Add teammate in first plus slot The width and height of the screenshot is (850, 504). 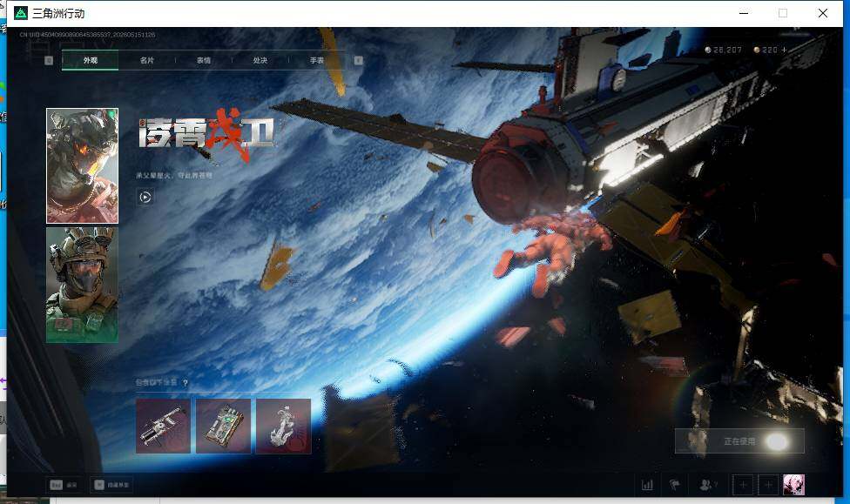tap(743, 485)
